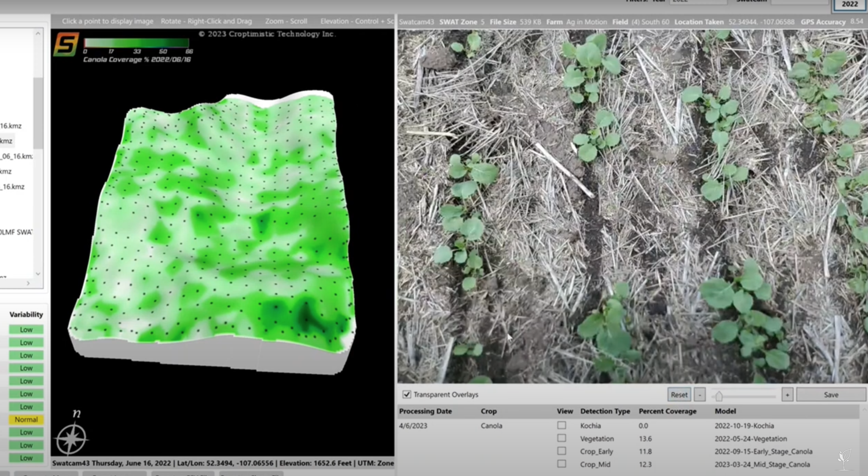Click the Canola Coverage % 2022/06/16 legend title
This screenshot has height=476, width=868.
[x=137, y=59]
